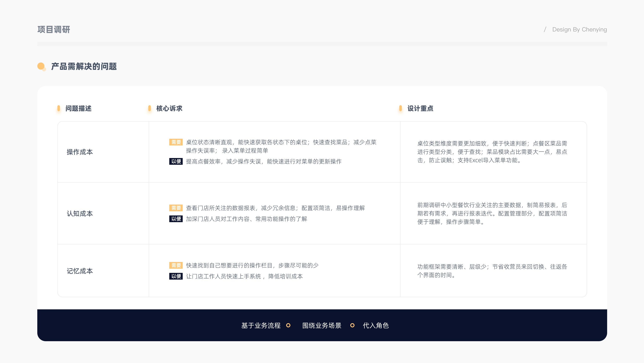Click the 需要 tag in 认知成本 row
This screenshot has width=644, height=363.
click(176, 208)
